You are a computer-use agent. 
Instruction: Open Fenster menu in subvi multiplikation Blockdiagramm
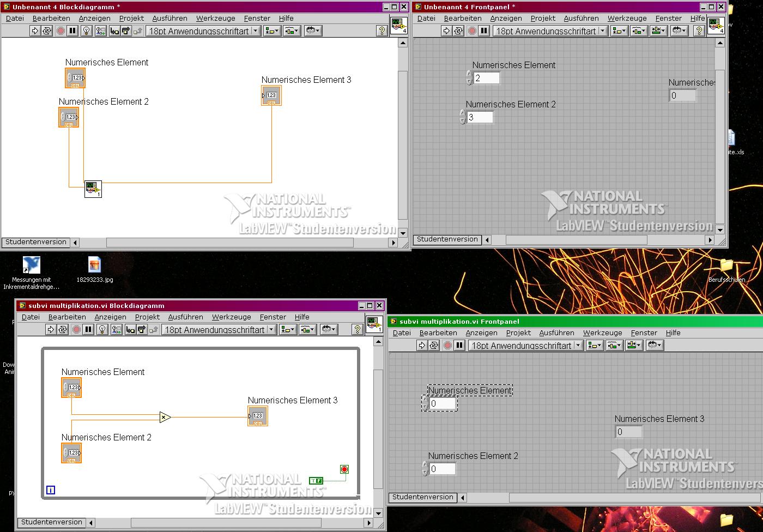click(273, 317)
